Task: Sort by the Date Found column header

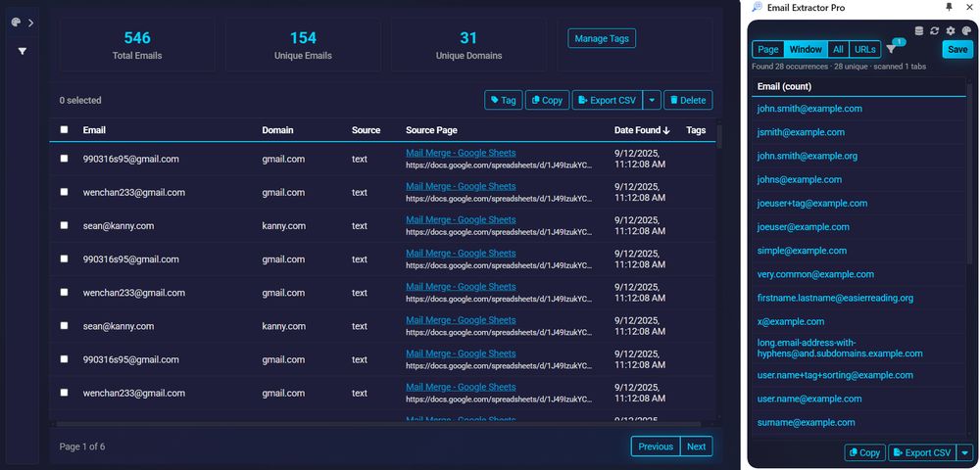Action: tap(642, 130)
